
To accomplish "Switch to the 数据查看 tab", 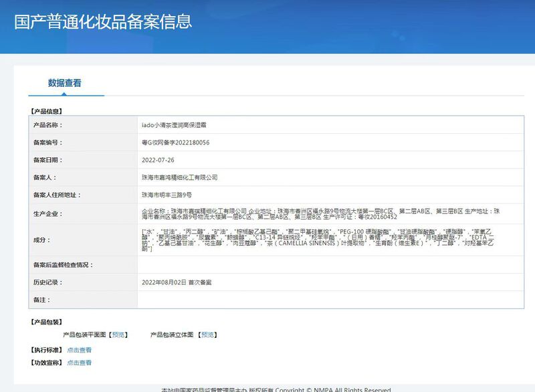I will click(x=65, y=84).
